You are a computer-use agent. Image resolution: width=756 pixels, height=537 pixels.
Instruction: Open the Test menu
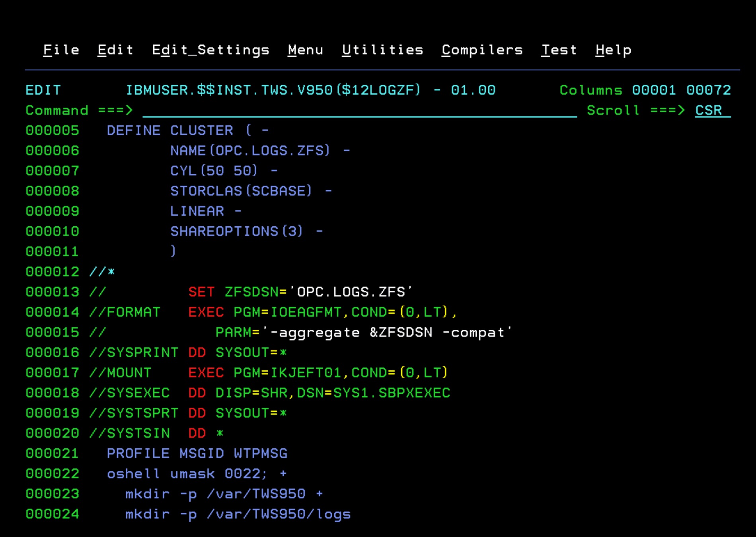[x=559, y=50]
